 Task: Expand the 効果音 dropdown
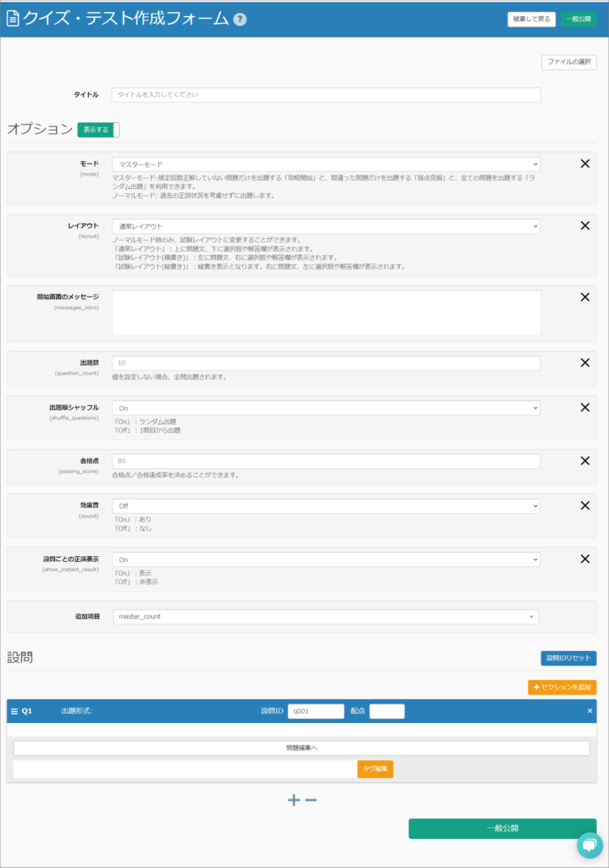pos(325,506)
